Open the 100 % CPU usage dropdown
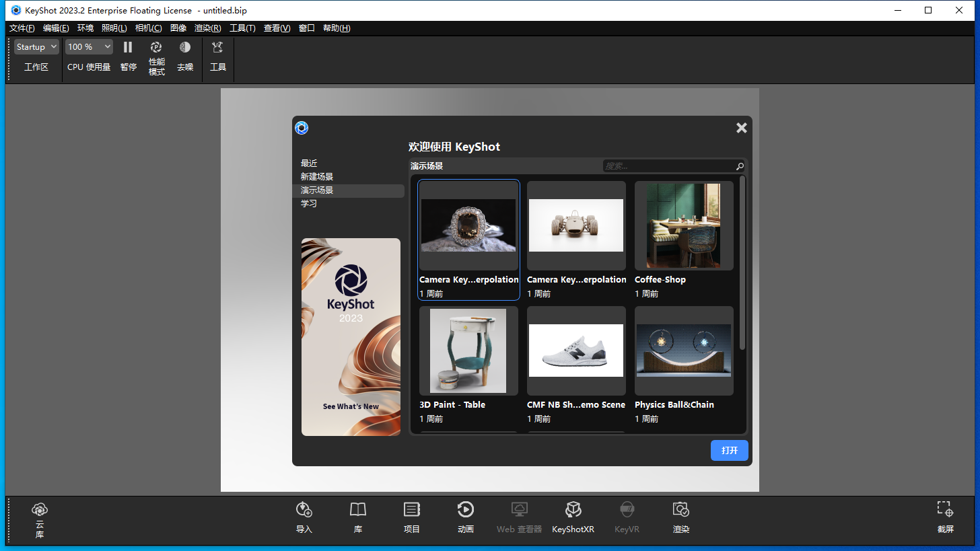 89,47
